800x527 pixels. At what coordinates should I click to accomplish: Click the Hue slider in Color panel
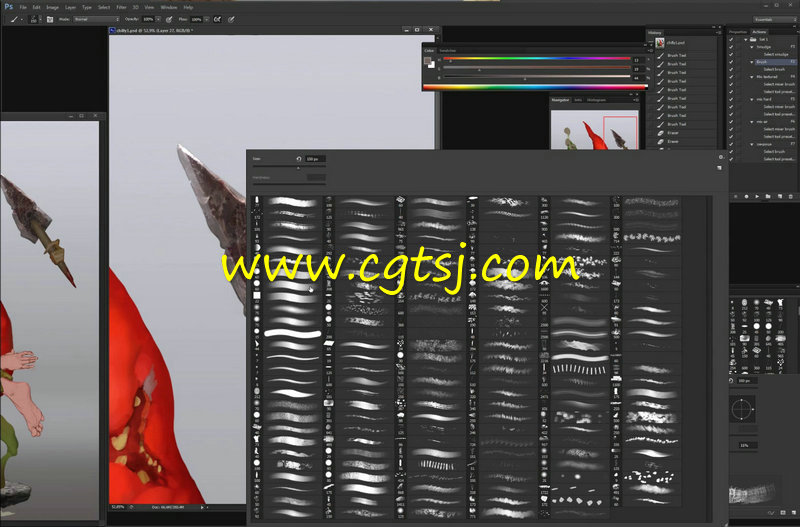click(537, 59)
